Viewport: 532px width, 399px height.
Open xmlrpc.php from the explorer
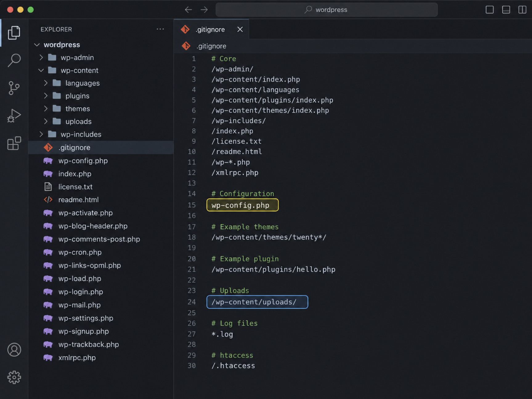coord(101,358)
